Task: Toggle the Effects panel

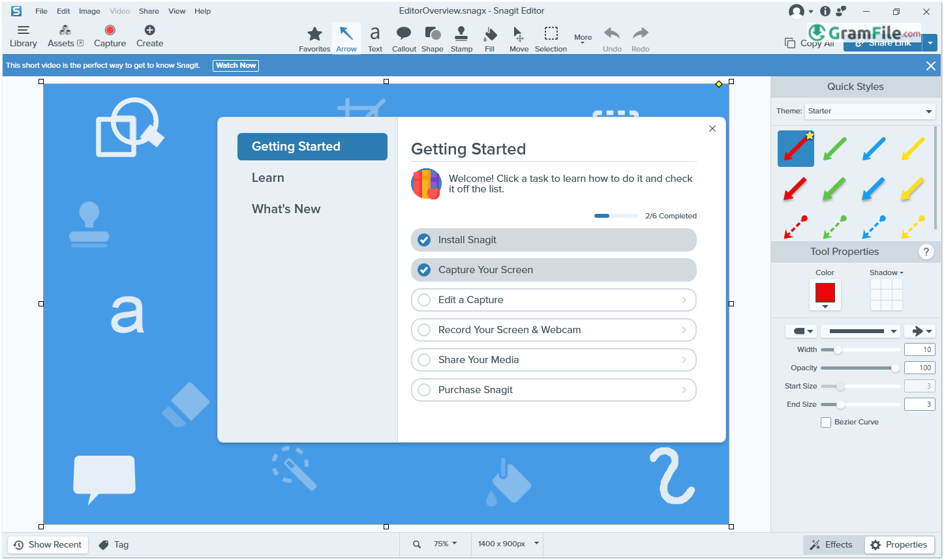Action: (831, 545)
